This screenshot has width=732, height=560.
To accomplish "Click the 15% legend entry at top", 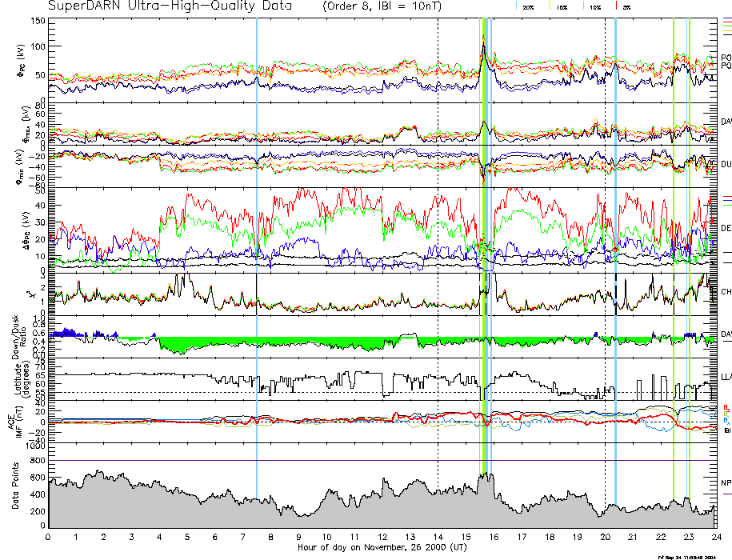I will (x=562, y=6).
